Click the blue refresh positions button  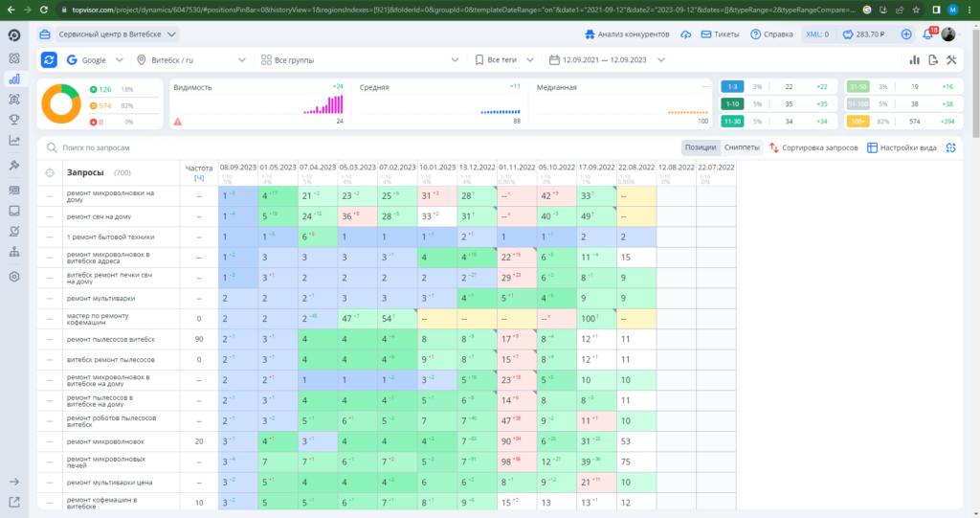49,60
